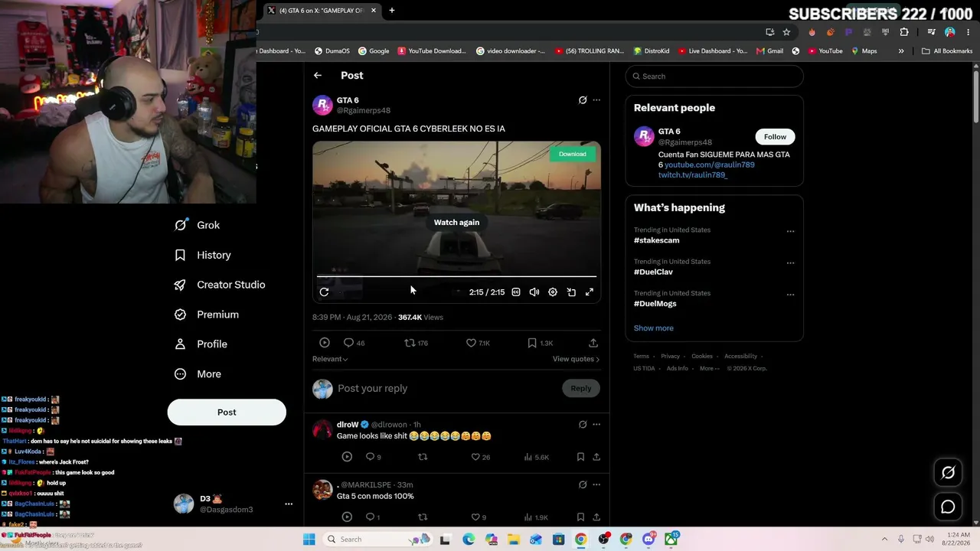This screenshot has height=551, width=980.
Task: Open Chrome three-dot menu
Action: [x=969, y=32]
